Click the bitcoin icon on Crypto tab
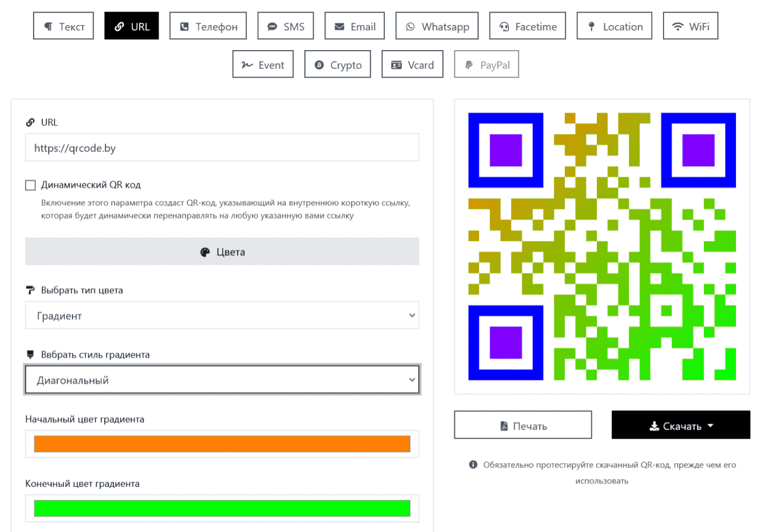Viewport: 761px width, 532px height. pyautogui.click(x=319, y=65)
